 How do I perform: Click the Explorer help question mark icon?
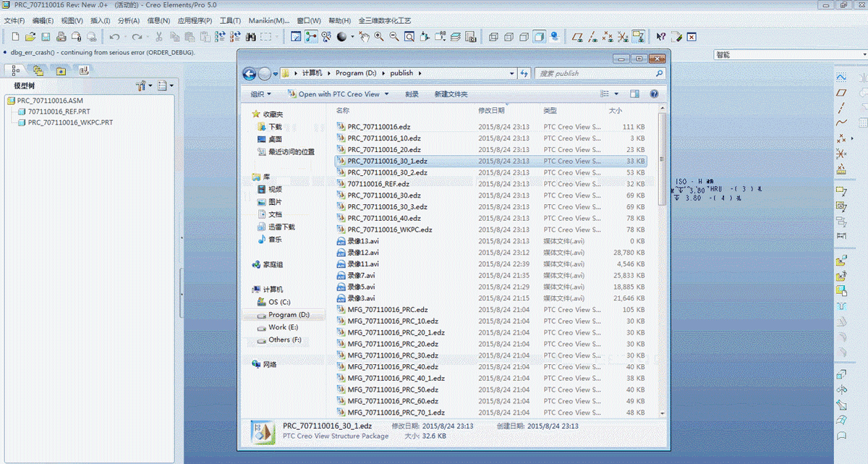[654, 94]
